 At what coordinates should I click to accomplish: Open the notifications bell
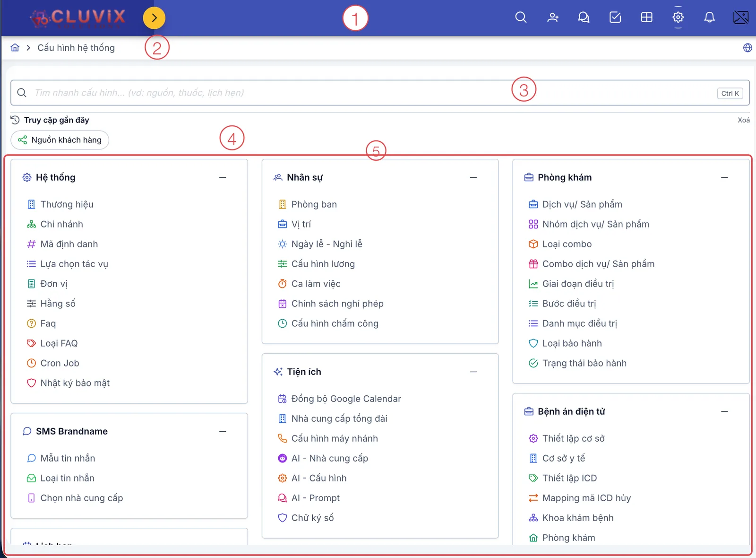[x=709, y=17]
